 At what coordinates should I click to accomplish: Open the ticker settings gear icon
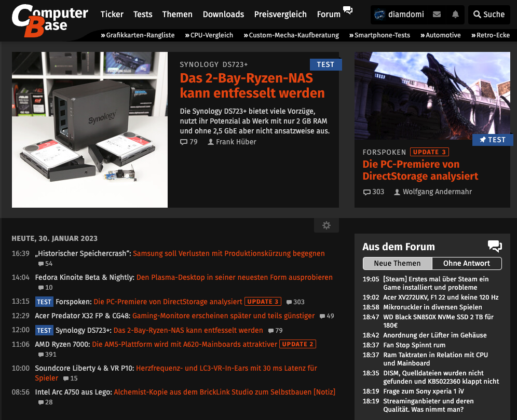click(326, 225)
